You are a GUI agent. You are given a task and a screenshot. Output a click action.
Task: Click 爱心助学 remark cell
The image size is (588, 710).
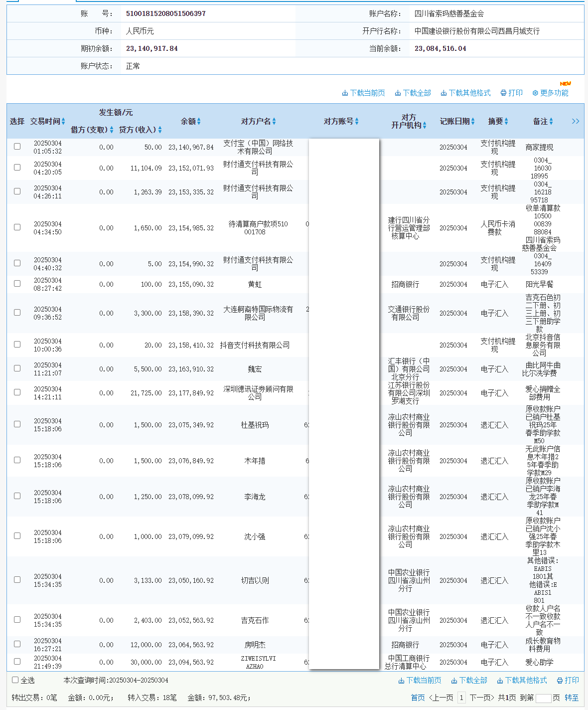(540, 662)
